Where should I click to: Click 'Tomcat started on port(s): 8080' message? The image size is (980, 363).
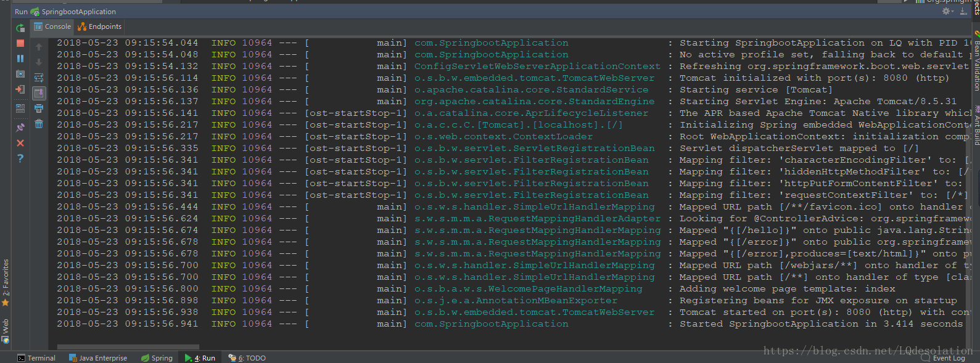coord(825,312)
